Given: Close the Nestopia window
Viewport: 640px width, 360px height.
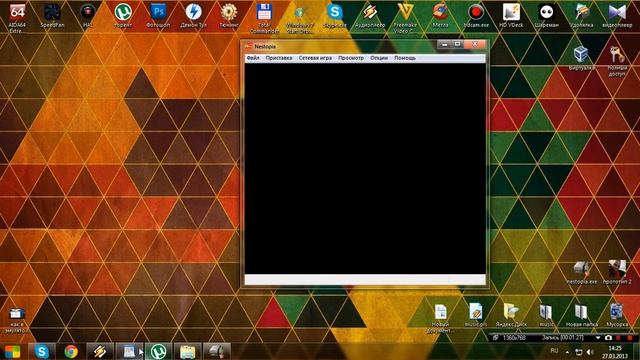Looking at the screenshot, I should coord(475,44).
